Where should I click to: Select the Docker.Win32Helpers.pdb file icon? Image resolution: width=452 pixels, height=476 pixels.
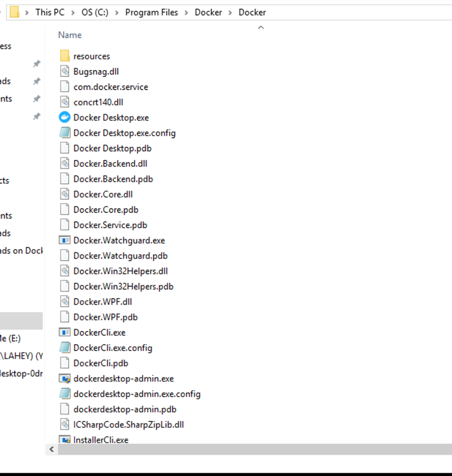coord(65,286)
